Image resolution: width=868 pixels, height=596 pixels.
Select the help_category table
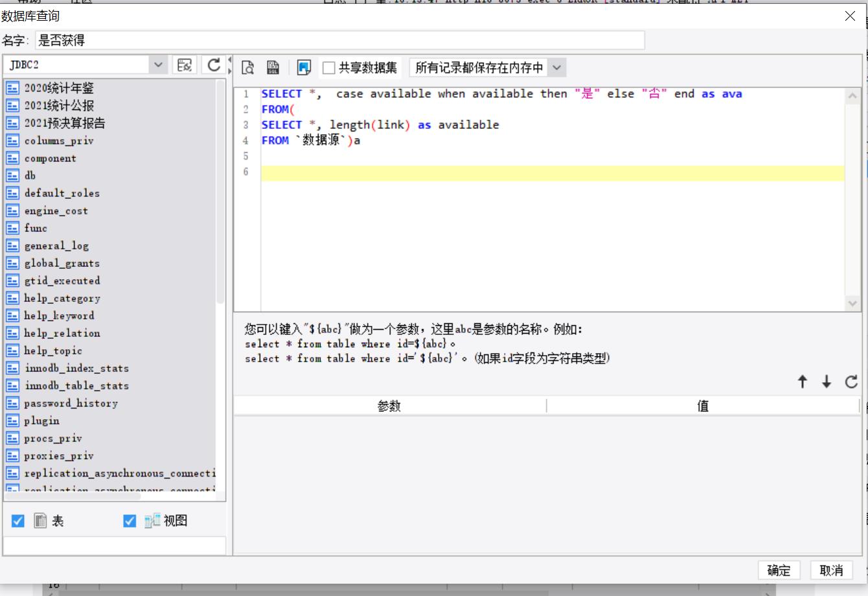[62, 298]
